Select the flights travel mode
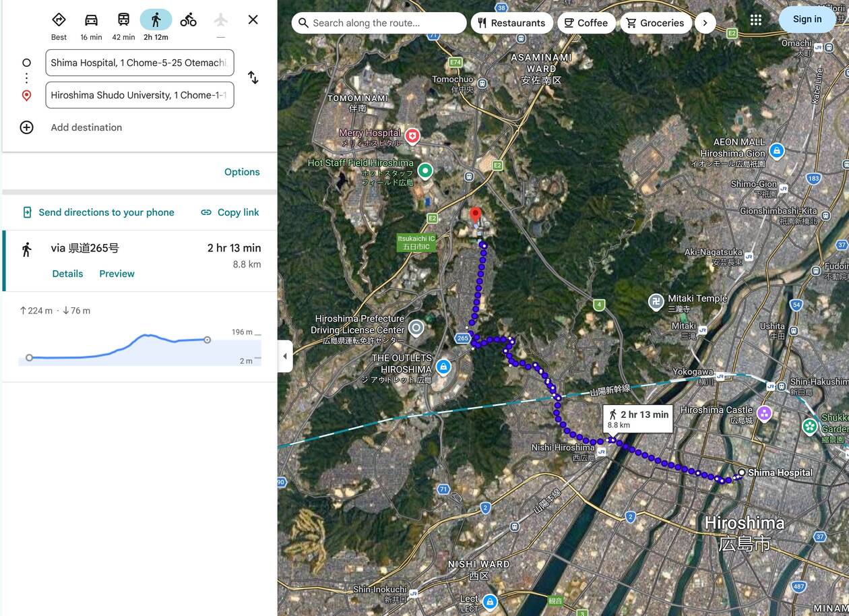Viewport: 849px width, 616px height. point(221,20)
